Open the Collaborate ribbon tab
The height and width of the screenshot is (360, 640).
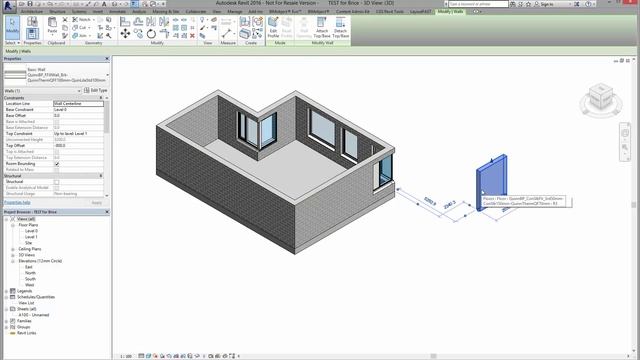[x=196, y=12]
